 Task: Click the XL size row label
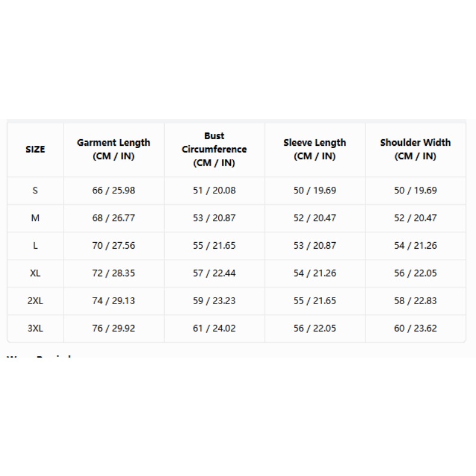[x=35, y=273]
